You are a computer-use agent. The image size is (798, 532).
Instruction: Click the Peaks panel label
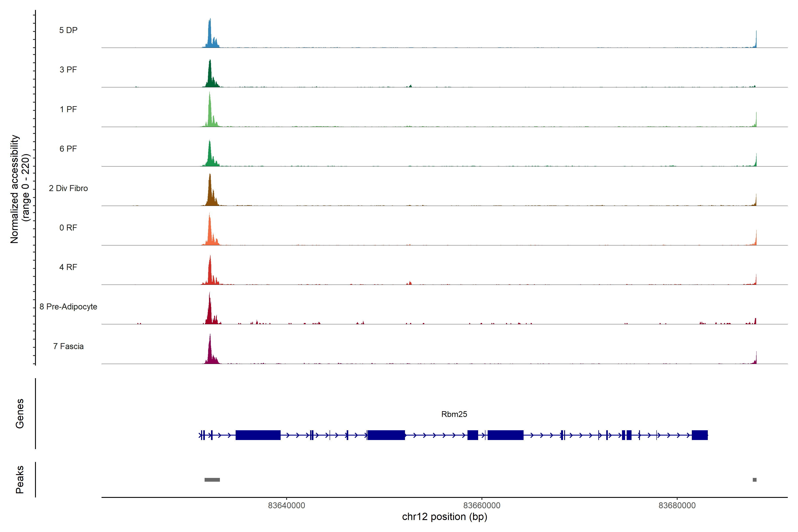pos(20,479)
